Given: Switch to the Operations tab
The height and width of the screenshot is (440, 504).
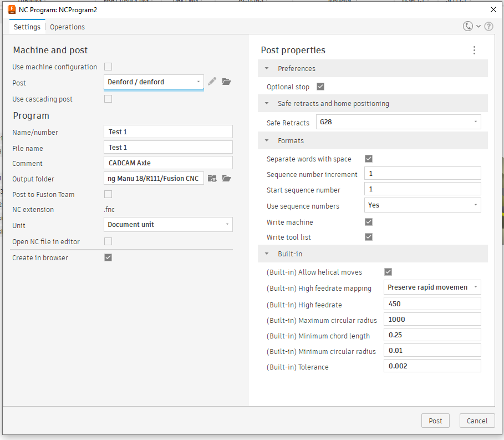Looking at the screenshot, I should point(67,27).
